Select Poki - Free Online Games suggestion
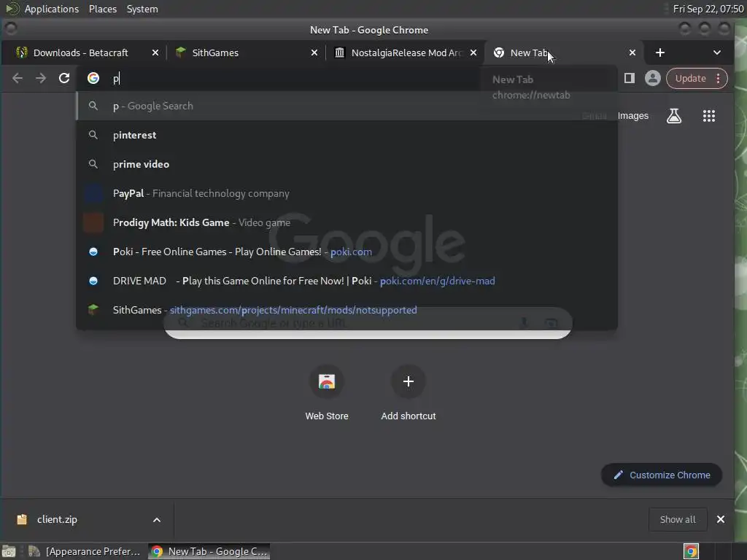Image resolution: width=747 pixels, height=560 pixels. click(347, 252)
